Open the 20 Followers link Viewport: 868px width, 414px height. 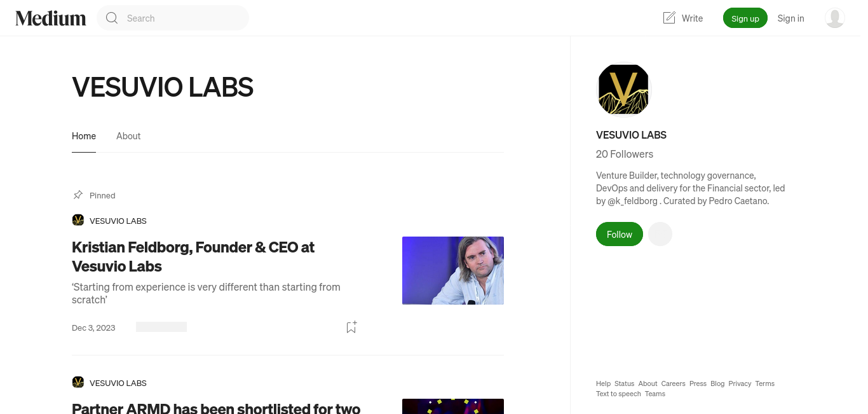tap(625, 154)
